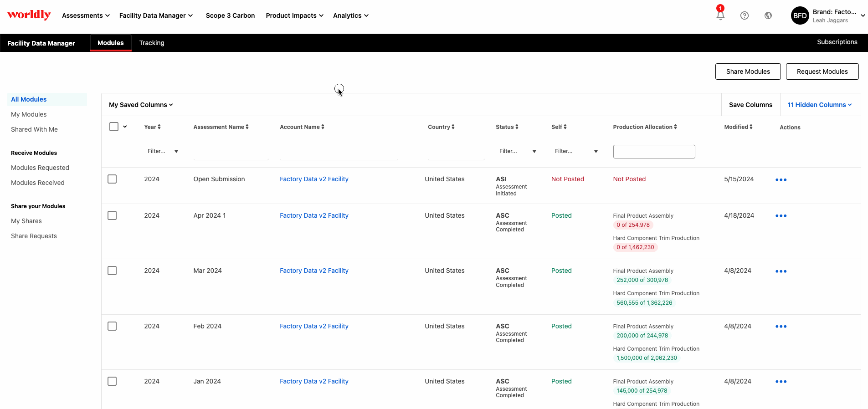868x409 pixels.
Task: Click the Production Allocation filter input
Action: (x=654, y=152)
